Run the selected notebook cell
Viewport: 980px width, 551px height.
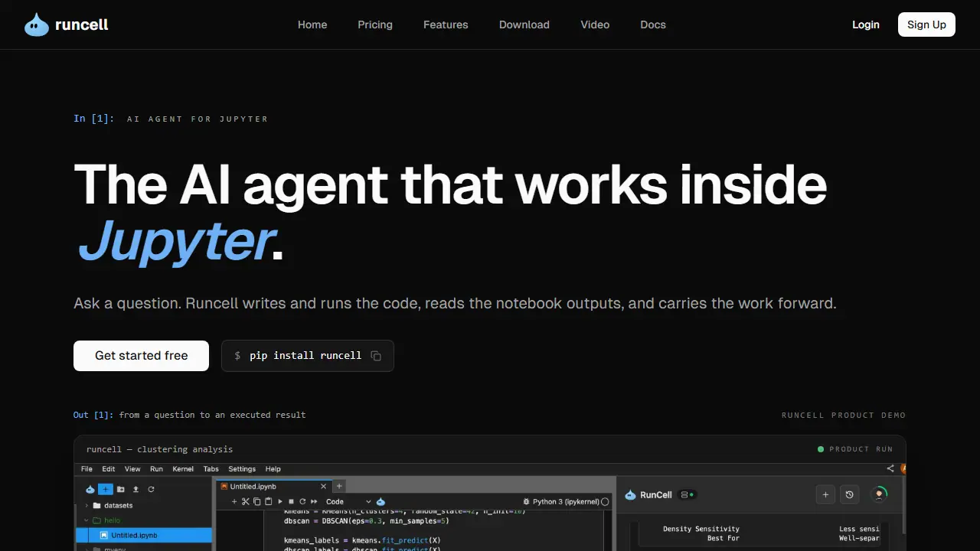coord(280,501)
